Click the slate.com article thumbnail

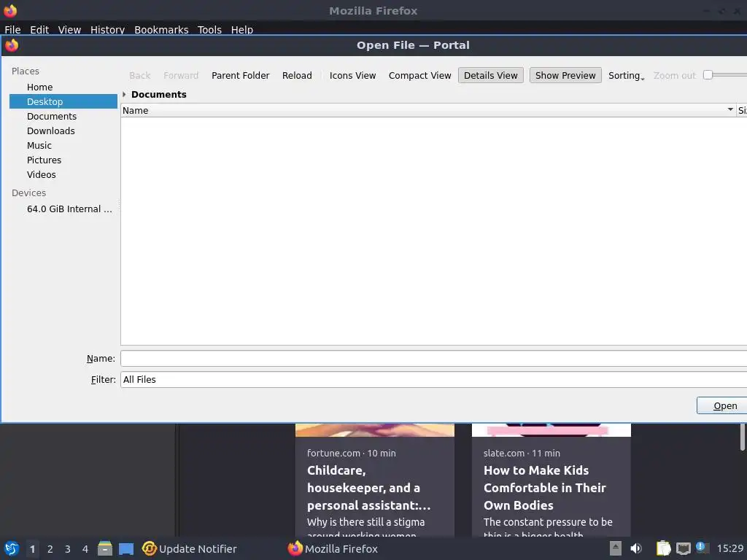[551, 430]
